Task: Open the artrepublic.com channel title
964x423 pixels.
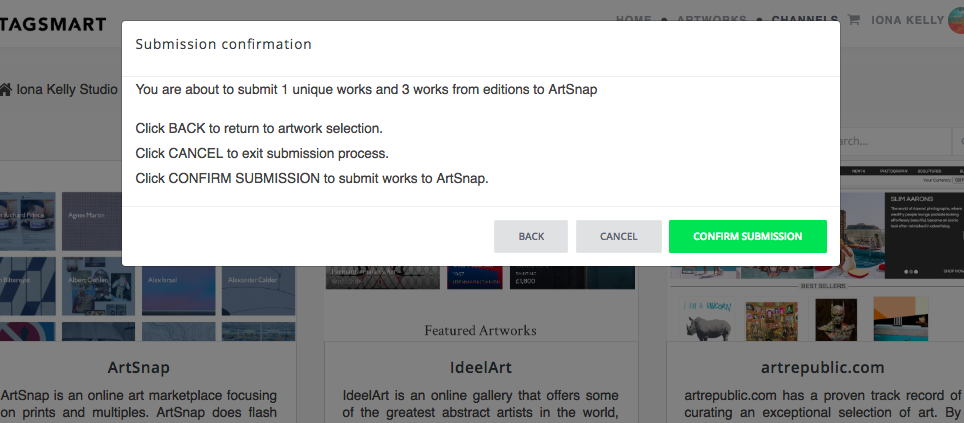Action: tap(823, 368)
